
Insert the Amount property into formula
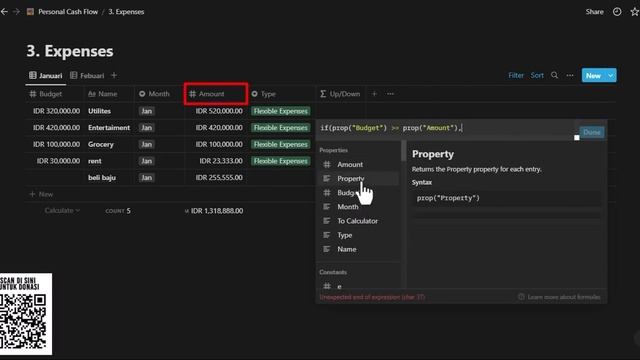(x=358, y=164)
